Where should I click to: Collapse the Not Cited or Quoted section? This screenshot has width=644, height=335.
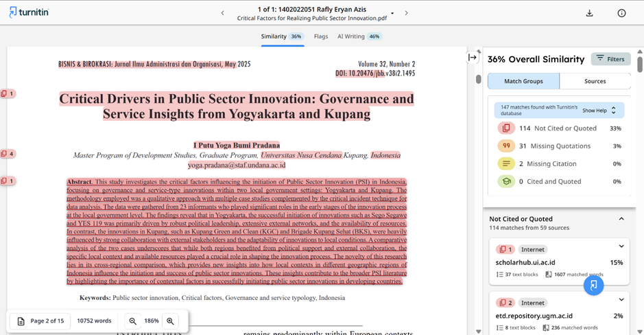(x=621, y=219)
